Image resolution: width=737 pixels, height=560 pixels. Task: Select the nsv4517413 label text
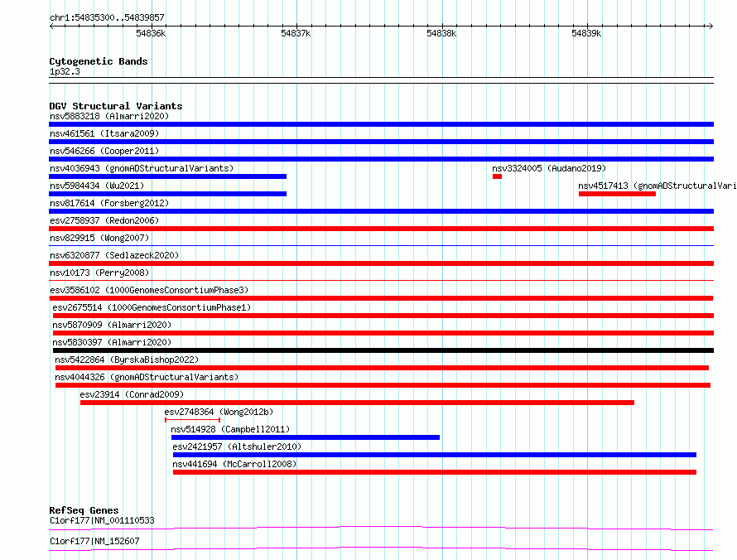(658, 186)
